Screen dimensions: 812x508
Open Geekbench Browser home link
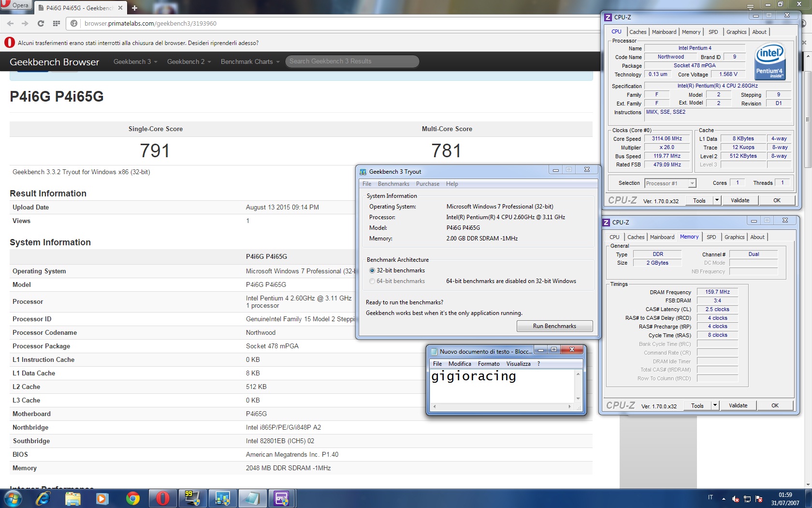tap(54, 62)
